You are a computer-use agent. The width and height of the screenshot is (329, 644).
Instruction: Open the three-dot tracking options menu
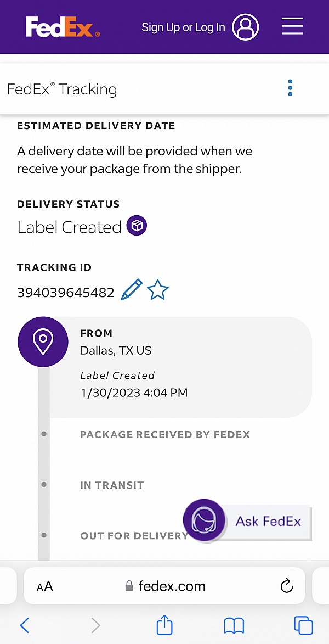(290, 88)
